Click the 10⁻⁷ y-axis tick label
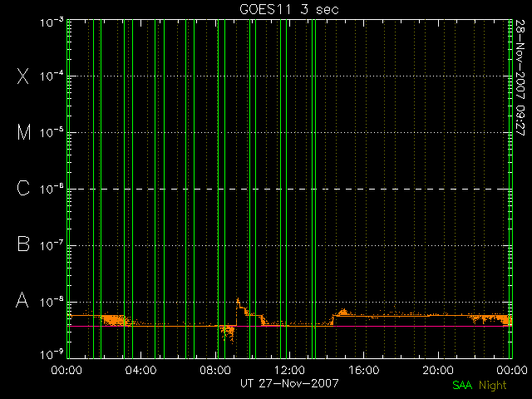 click(52, 245)
